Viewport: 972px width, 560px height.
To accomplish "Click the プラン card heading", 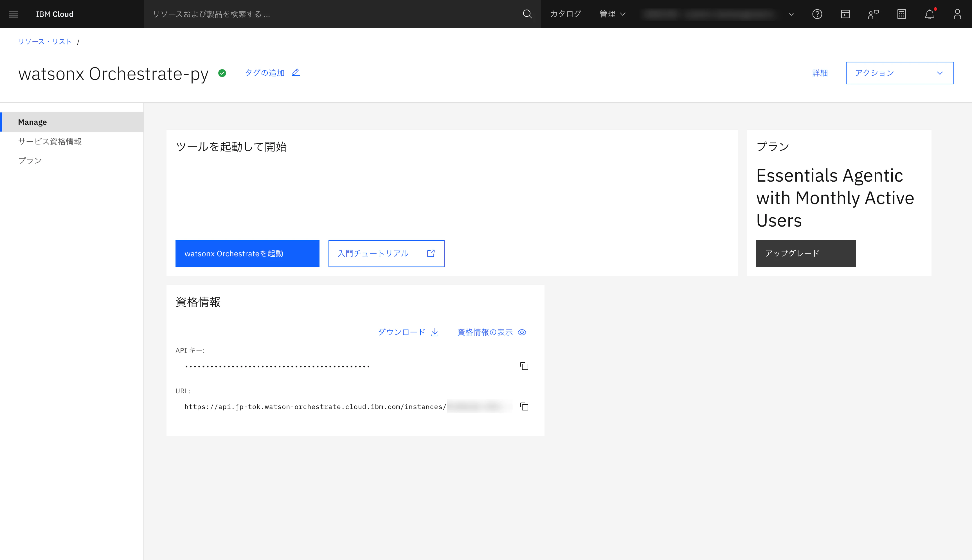I will coord(773,146).
